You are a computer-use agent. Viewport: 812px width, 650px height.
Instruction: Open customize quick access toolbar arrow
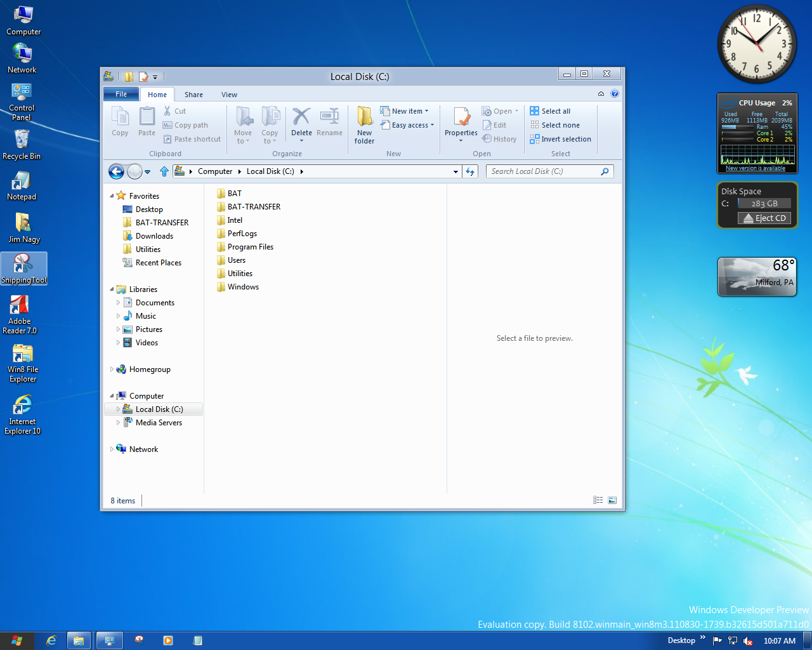(x=155, y=77)
